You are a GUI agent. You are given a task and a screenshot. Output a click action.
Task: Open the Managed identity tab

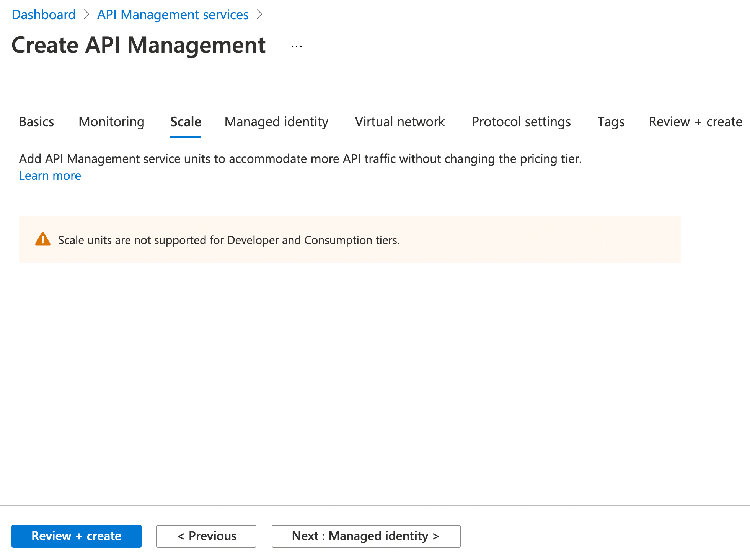click(x=277, y=122)
